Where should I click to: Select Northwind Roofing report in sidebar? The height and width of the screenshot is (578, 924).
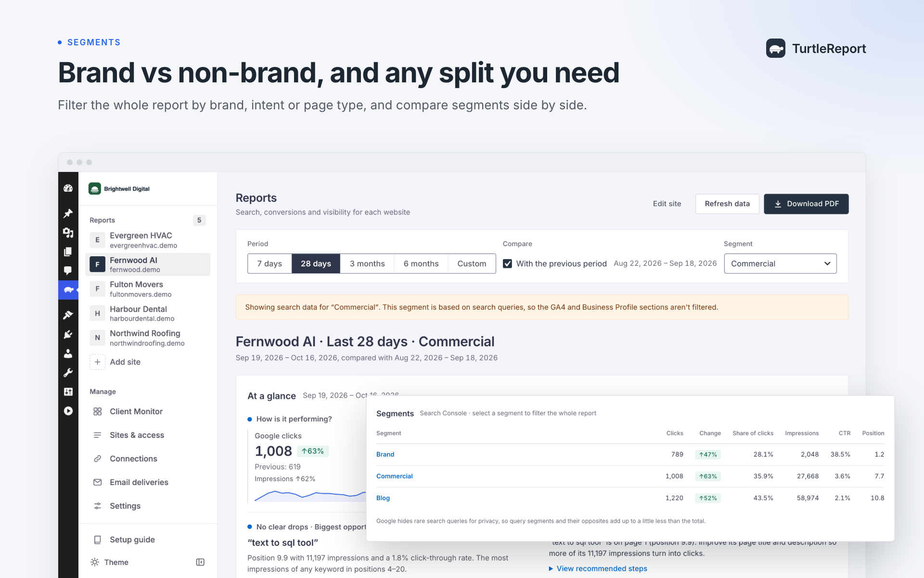(148, 338)
